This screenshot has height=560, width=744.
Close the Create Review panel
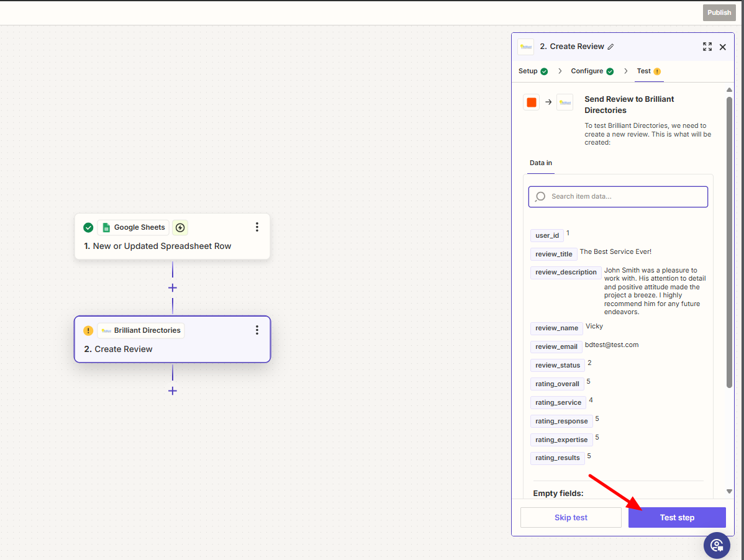tap(722, 47)
